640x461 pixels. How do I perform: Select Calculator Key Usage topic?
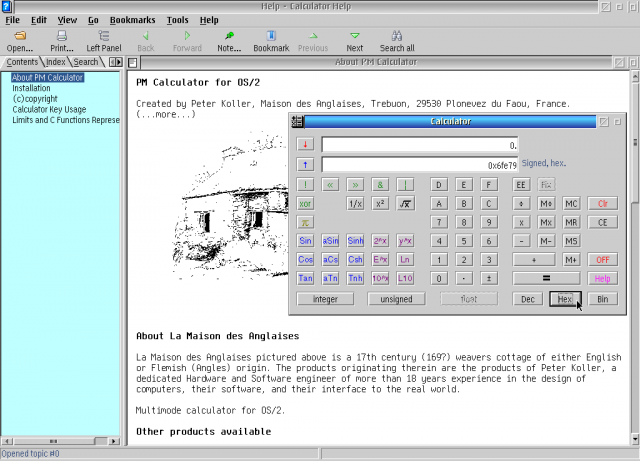coord(49,110)
